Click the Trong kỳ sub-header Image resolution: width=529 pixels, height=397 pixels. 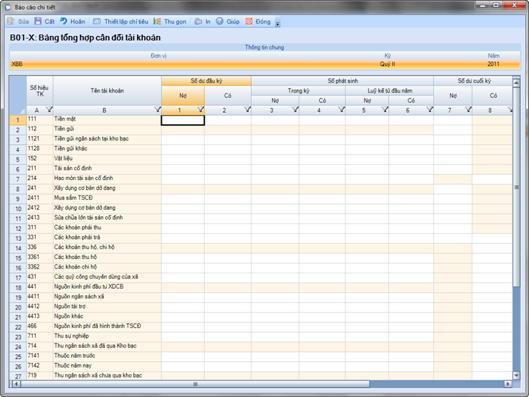[299, 91]
